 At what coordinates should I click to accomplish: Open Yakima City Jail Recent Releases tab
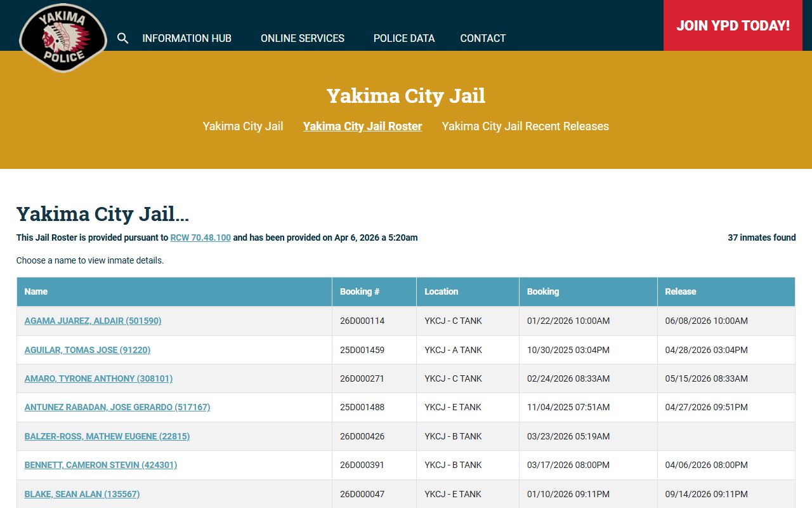525,126
